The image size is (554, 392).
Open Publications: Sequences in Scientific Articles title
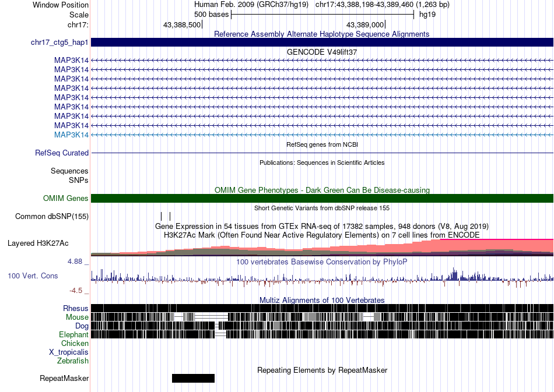click(x=322, y=163)
